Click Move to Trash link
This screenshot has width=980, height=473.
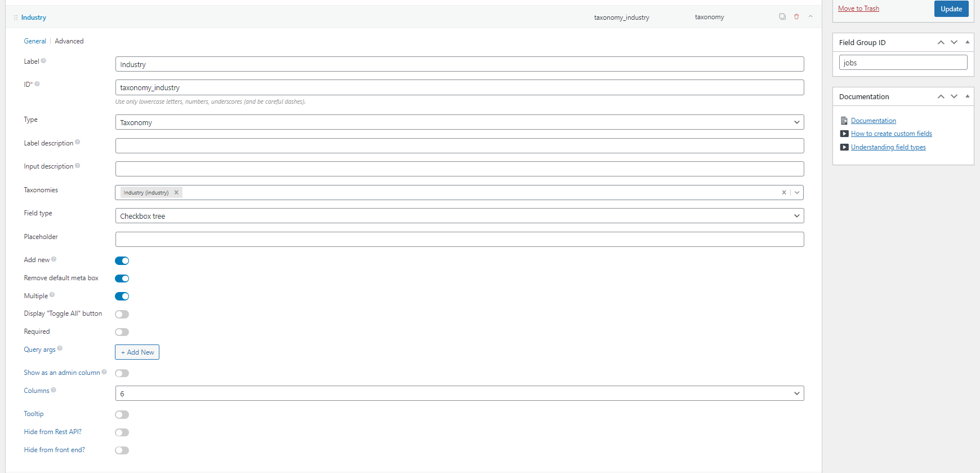858,8
